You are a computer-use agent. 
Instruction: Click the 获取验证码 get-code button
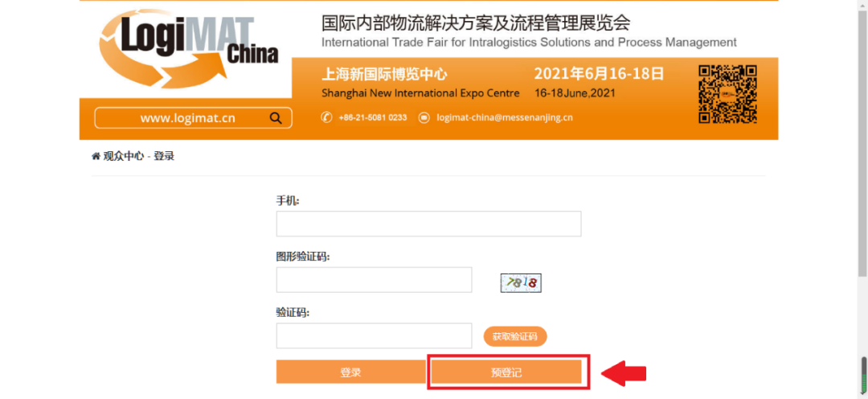[x=515, y=336]
